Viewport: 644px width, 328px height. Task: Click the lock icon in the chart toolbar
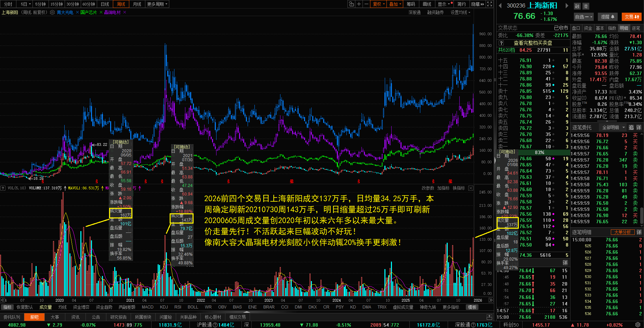351,4
